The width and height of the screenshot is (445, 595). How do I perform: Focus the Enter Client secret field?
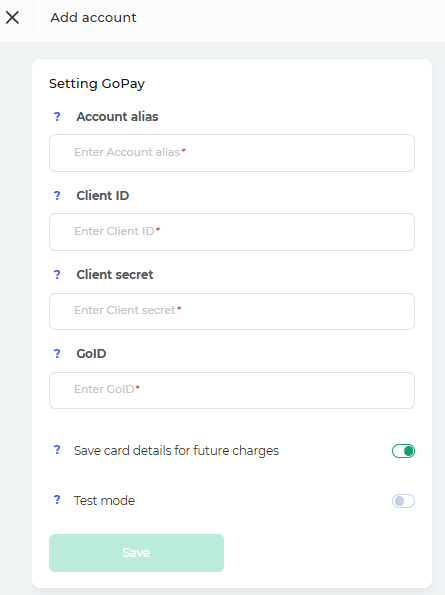232,311
